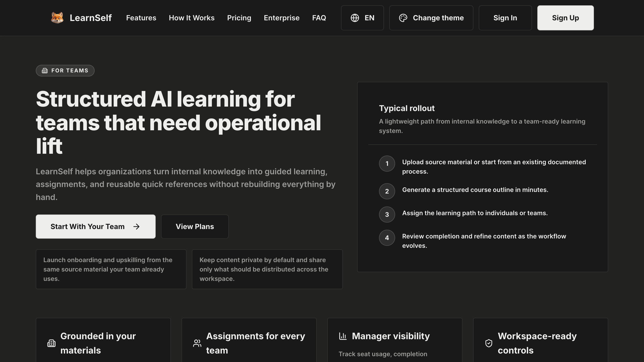Image resolution: width=644 pixels, height=362 pixels.
Task: Click the View Plans button
Action: coord(195,227)
